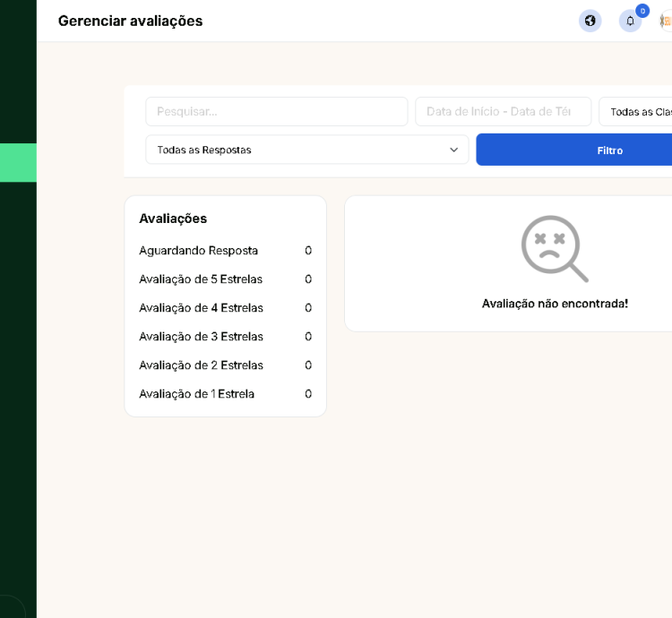Screen dimensions: 672x618
Task: Select Avaliação de 5 Estrelas
Action: (201, 279)
